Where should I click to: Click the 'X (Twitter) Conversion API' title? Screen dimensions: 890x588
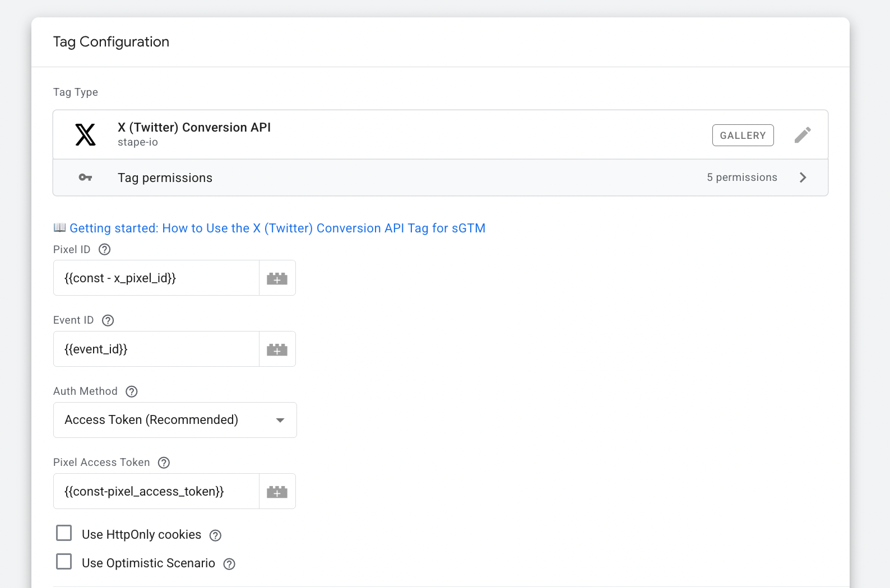[x=194, y=128]
